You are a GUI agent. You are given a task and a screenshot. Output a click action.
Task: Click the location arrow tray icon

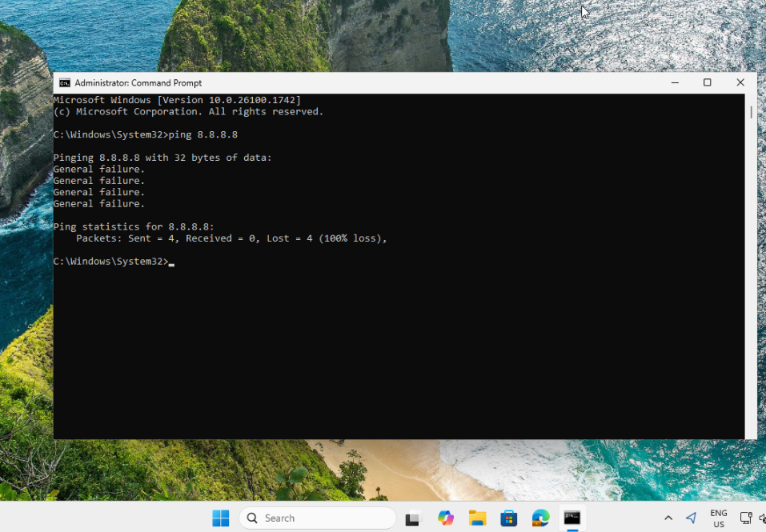coord(692,518)
